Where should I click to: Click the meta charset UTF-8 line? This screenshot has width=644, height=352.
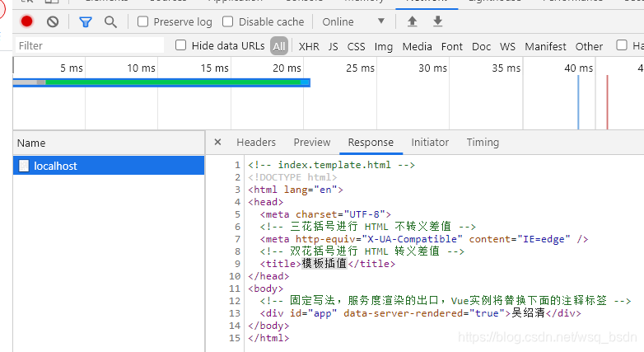[325, 214]
